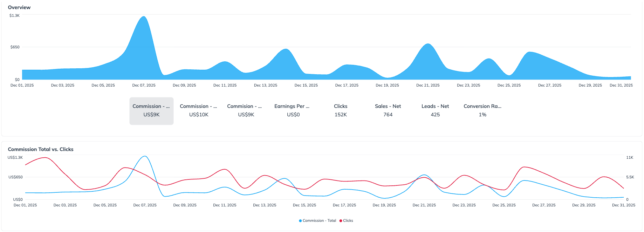Viewport: 644px width, 232px height.
Task: Switch to the Commission US$10K metric tile
Action: 199,111
